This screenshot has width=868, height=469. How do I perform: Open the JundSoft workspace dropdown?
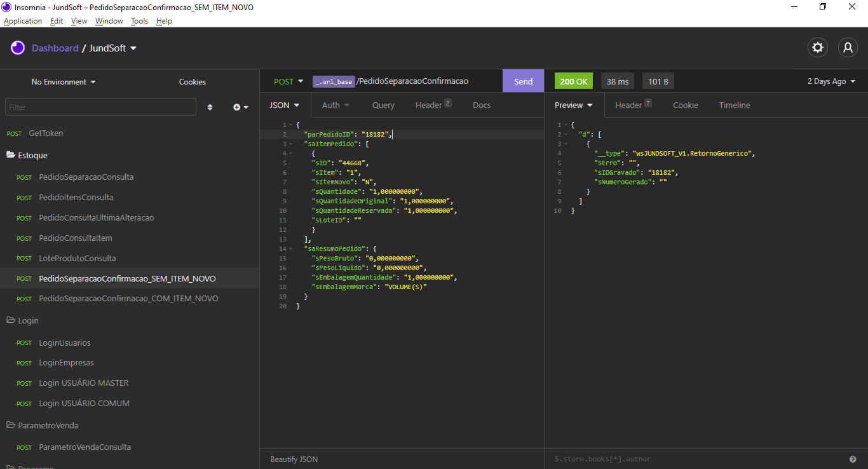click(113, 48)
